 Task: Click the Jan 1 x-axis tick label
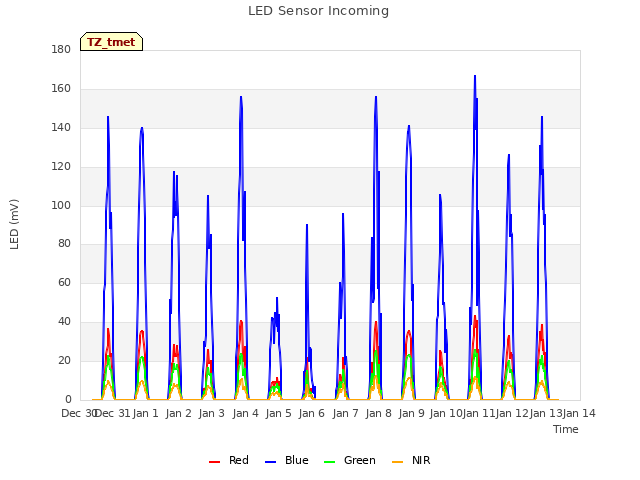[x=145, y=413]
